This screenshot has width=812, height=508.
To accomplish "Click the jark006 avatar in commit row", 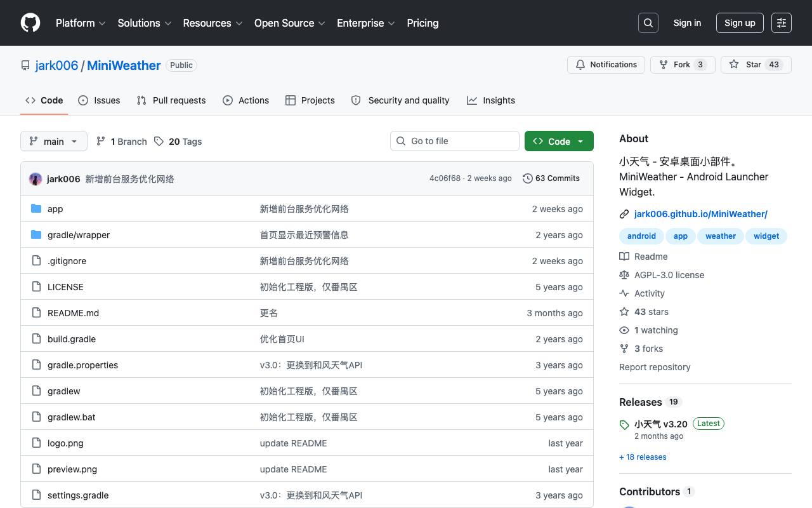I will (36, 179).
